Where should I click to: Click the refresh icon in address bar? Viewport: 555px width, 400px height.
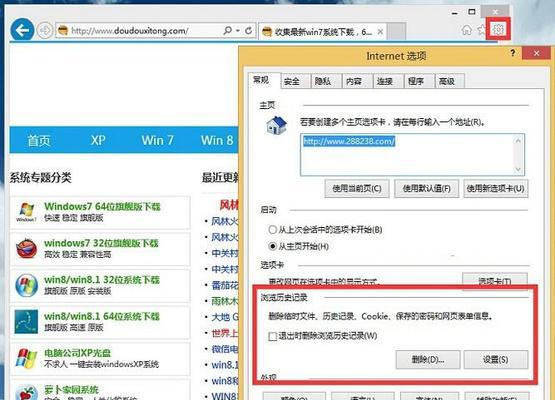click(x=248, y=31)
